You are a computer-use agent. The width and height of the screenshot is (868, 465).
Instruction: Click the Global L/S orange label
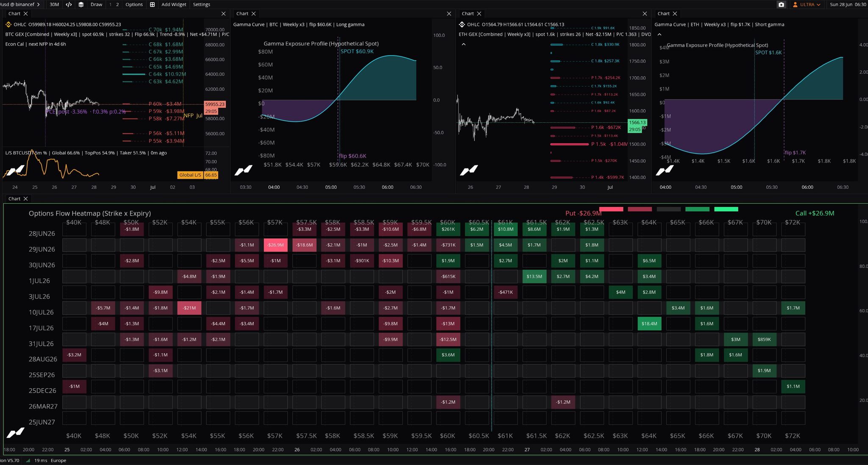[x=190, y=175]
